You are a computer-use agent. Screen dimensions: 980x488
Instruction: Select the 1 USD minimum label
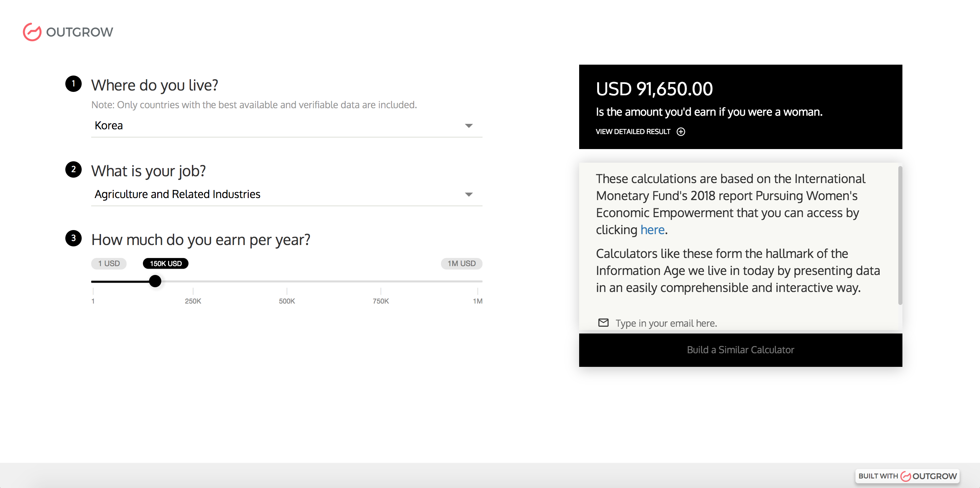point(109,263)
